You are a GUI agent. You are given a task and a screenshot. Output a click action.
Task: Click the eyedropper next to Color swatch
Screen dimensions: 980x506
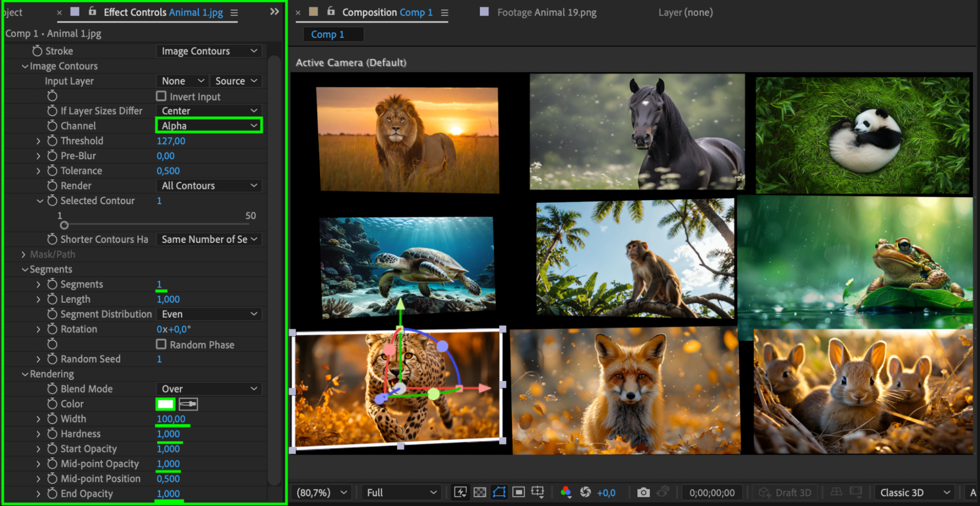pos(188,404)
